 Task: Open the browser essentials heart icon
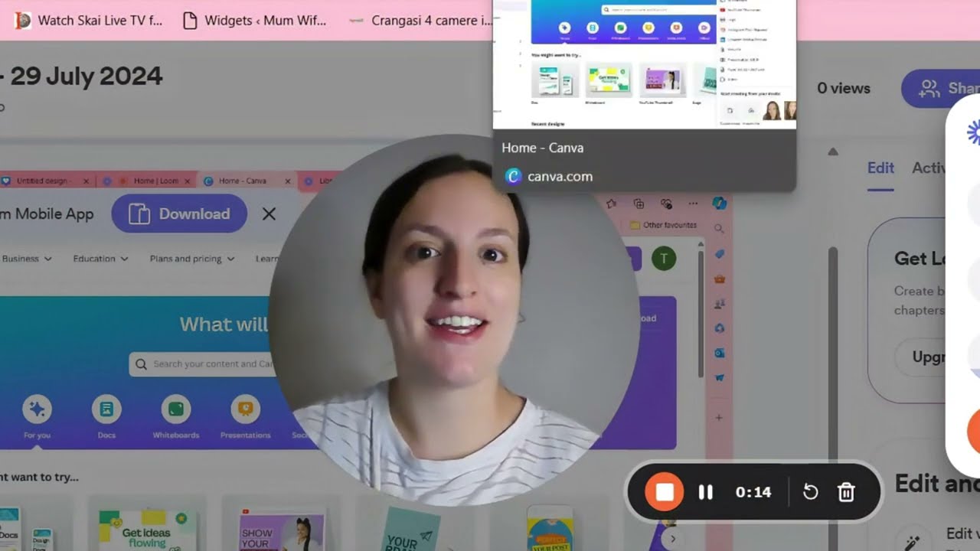pos(666,204)
